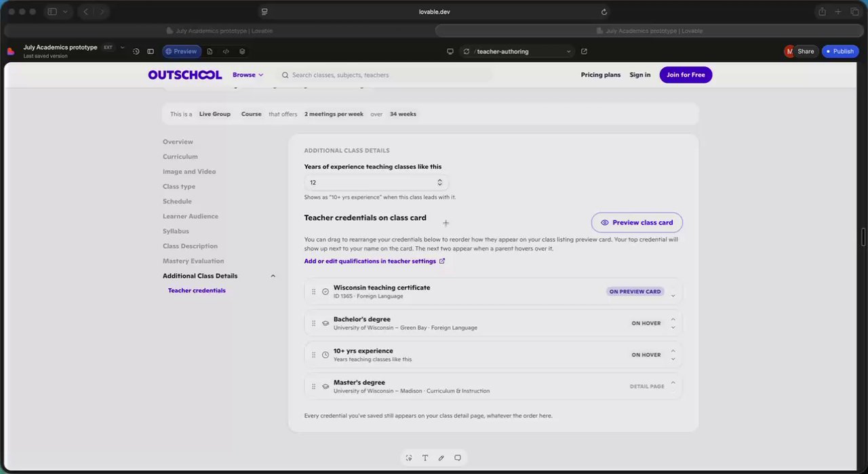Image resolution: width=868 pixels, height=474 pixels.
Task: Move Wisconsin teaching certificate down
Action: tap(673, 296)
